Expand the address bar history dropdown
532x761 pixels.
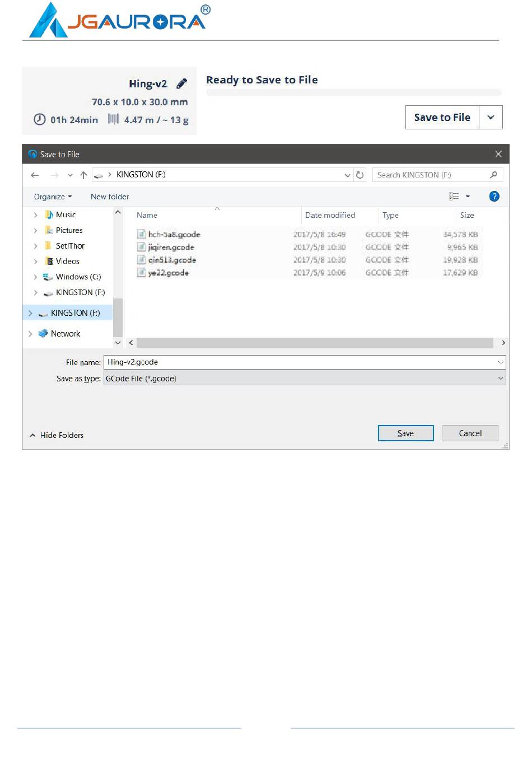[347, 175]
